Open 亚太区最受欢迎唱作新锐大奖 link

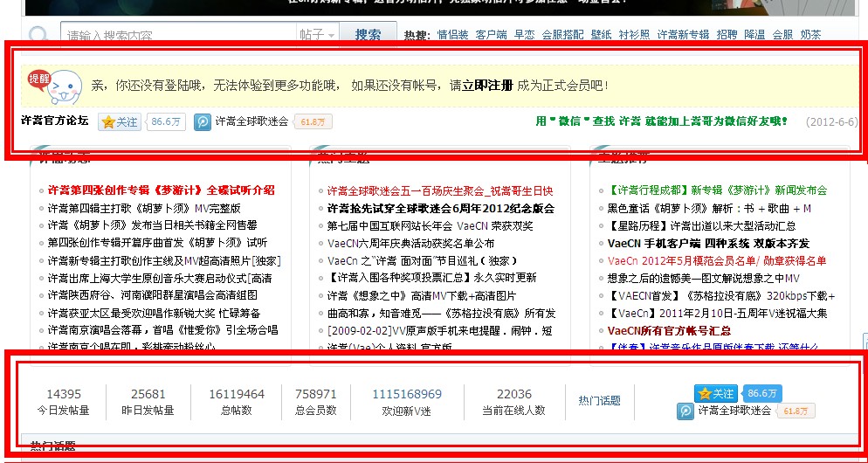point(154,313)
